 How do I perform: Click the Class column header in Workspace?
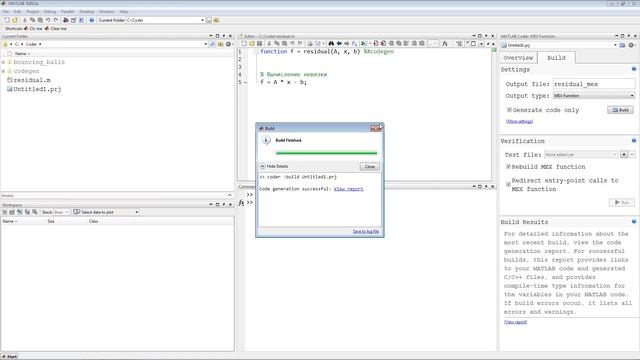tap(93, 221)
